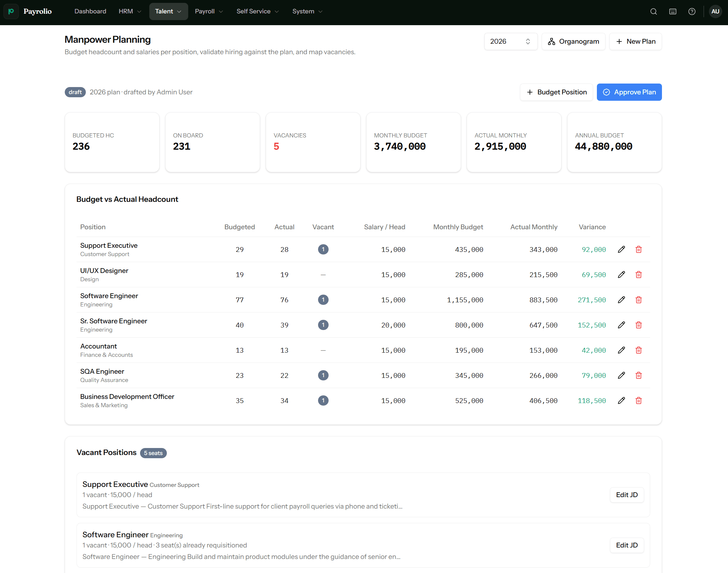Expand the HRM menu
The width and height of the screenshot is (728, 573).
point(130,11)
